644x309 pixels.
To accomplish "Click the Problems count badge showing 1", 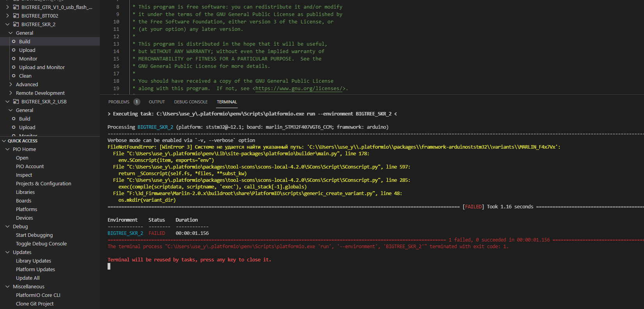I will pos(137,102).
